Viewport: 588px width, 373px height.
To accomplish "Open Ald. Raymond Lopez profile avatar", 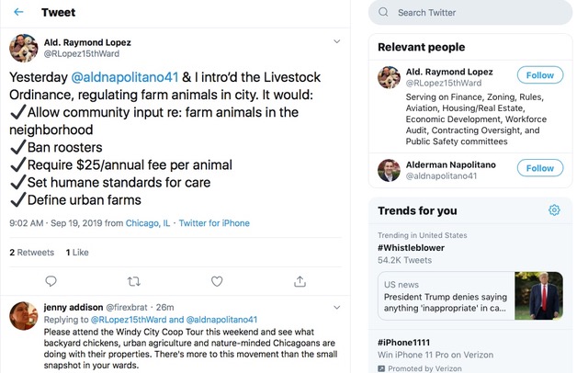I will pos(25,48).
